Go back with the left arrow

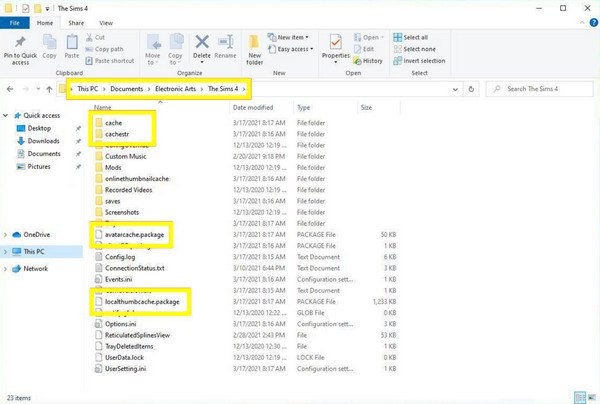pyautogui.click(x=10, y=89)
